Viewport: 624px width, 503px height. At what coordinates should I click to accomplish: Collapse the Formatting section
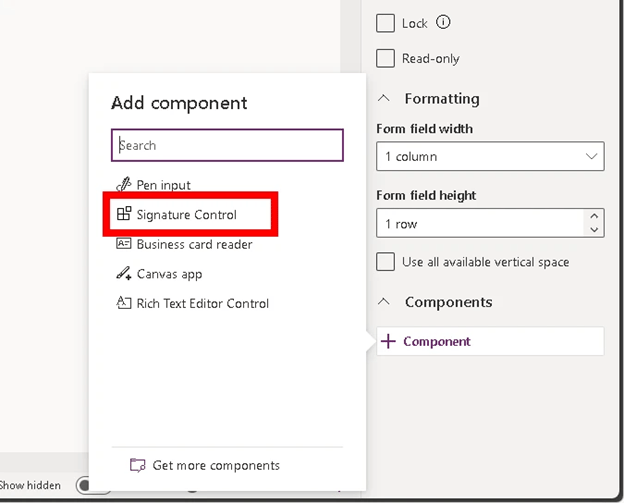point(384,98)
